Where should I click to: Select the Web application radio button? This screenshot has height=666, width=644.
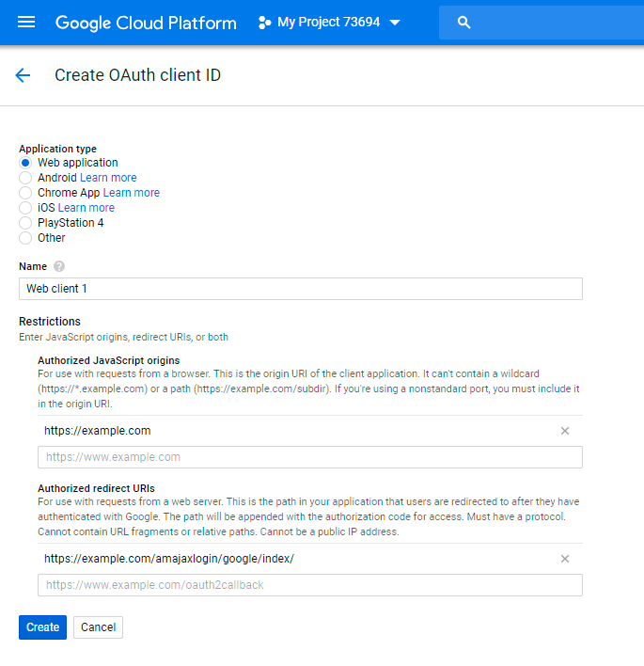[25, 163]
